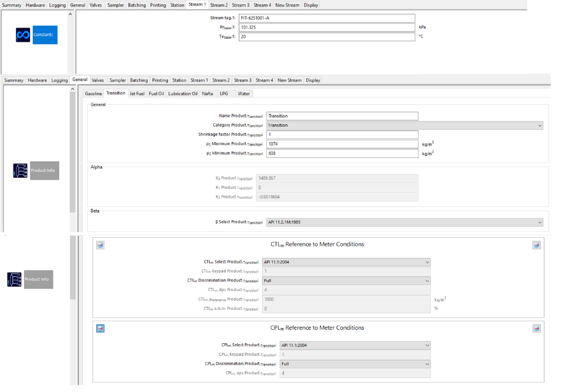Click the Stream tag.1 input field
Viewport: 562px width, 392px height.
coord(327,18)
